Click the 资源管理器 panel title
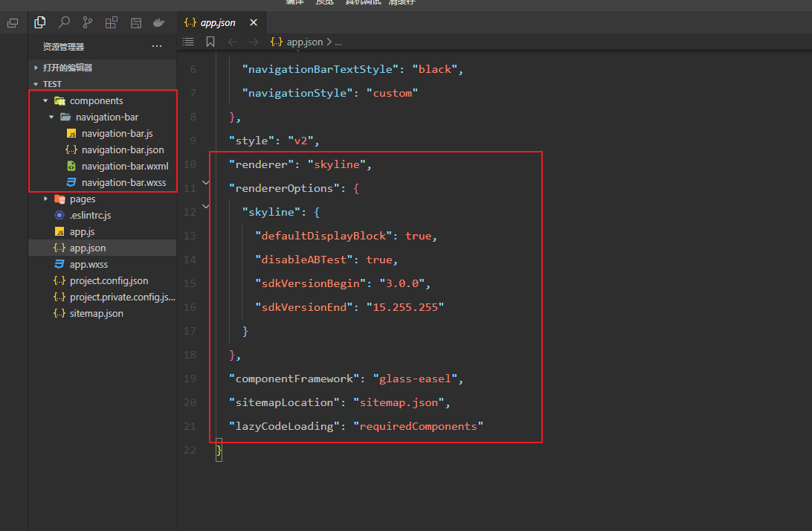Image resolution: width=812 pixels, height=531 pixels. (63, 47)
